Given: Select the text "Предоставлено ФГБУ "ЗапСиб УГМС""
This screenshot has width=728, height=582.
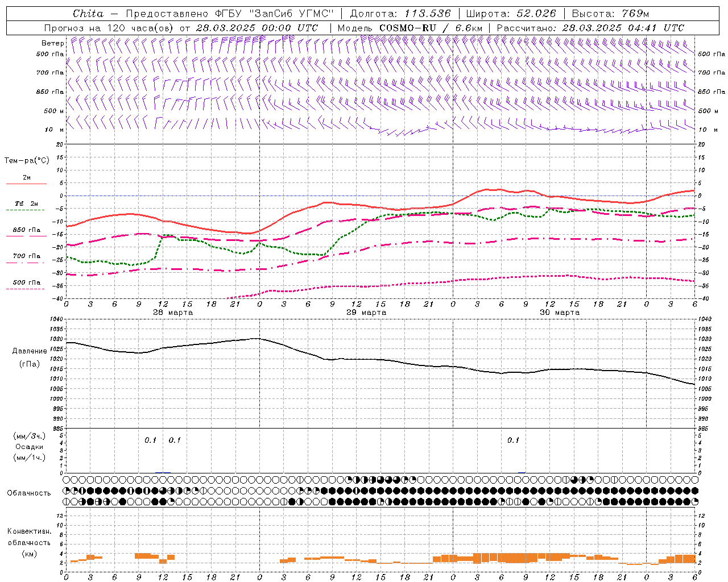Looking at the screenshot, I should 229,14.
